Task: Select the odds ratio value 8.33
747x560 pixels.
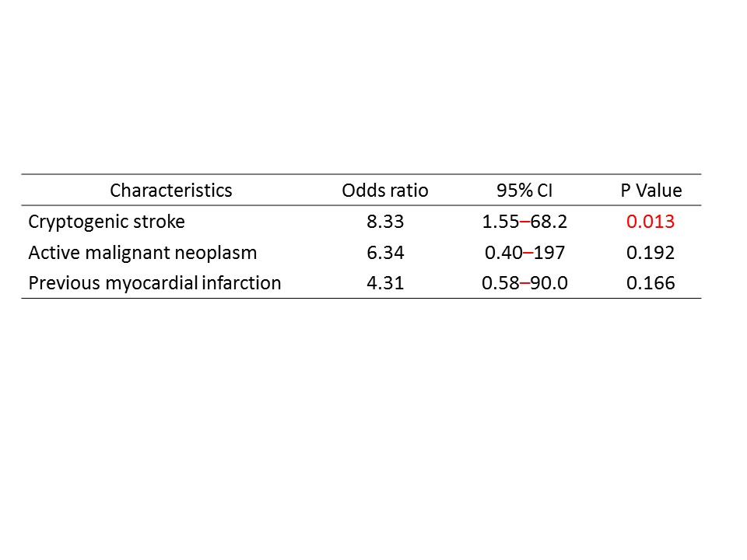Action: coord(385,222)
